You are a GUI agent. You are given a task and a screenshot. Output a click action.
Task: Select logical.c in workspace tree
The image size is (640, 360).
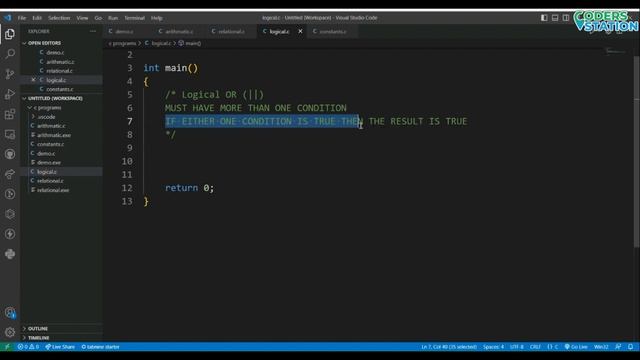tap(47, 171)
